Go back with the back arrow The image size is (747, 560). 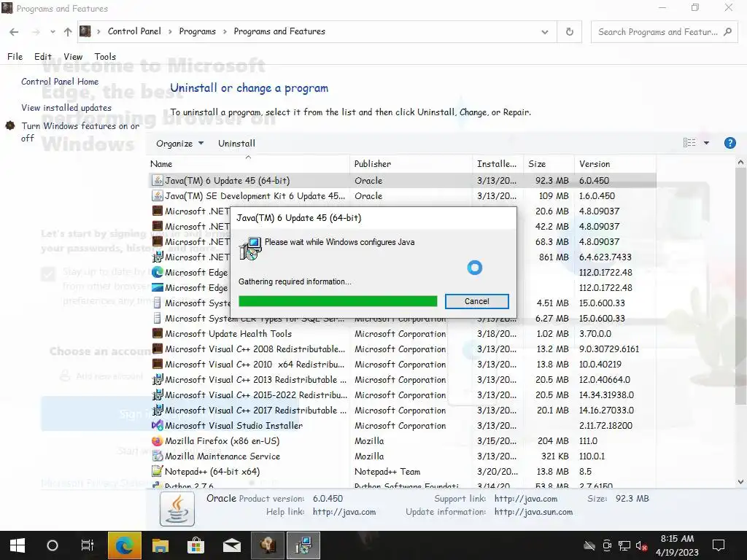(x=14, y=32)
